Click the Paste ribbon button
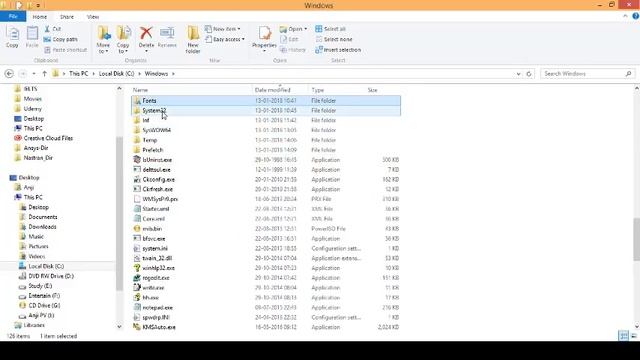640x360 pixels. [x=32, y=37]
